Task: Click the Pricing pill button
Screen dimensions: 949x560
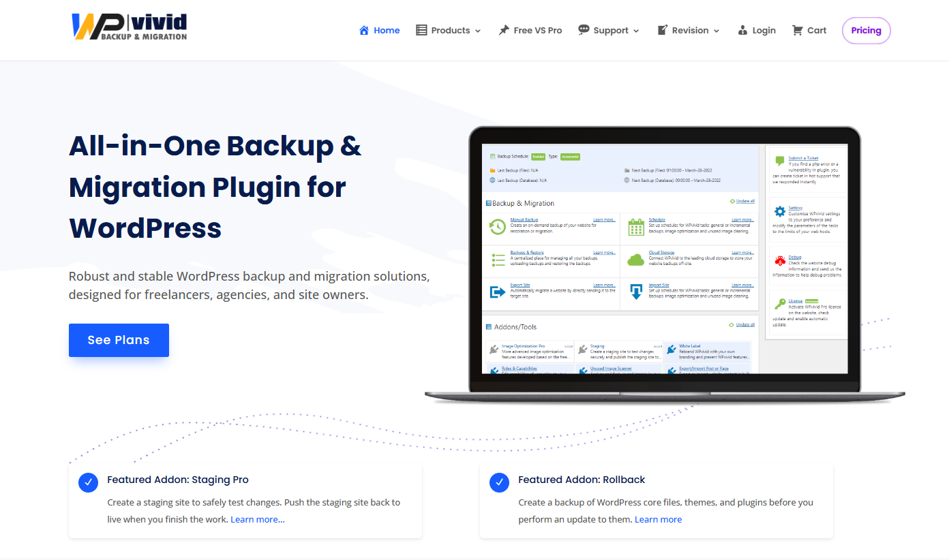Action: [x=867, y=30]
